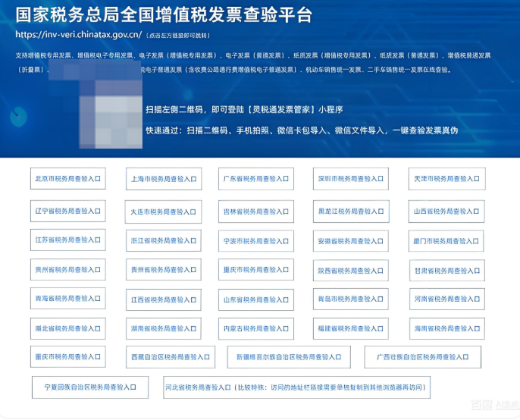The height and width of the screenshot is (420, 520).
Task: Click 北京市税务局查验入口 button
Action: coord(68,178)
